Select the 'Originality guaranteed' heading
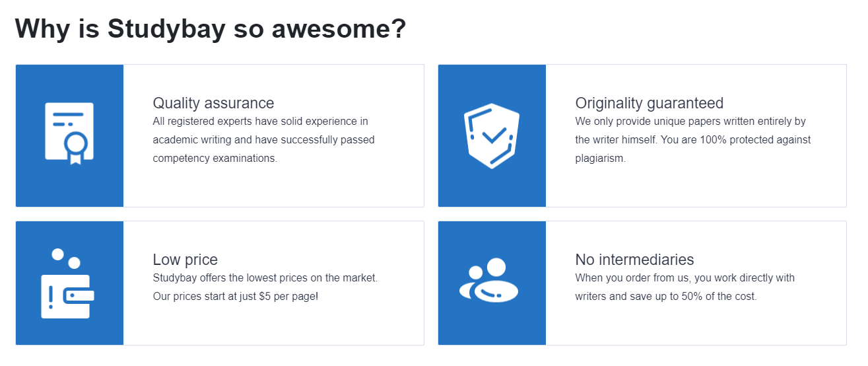 (x=650, y=103)
